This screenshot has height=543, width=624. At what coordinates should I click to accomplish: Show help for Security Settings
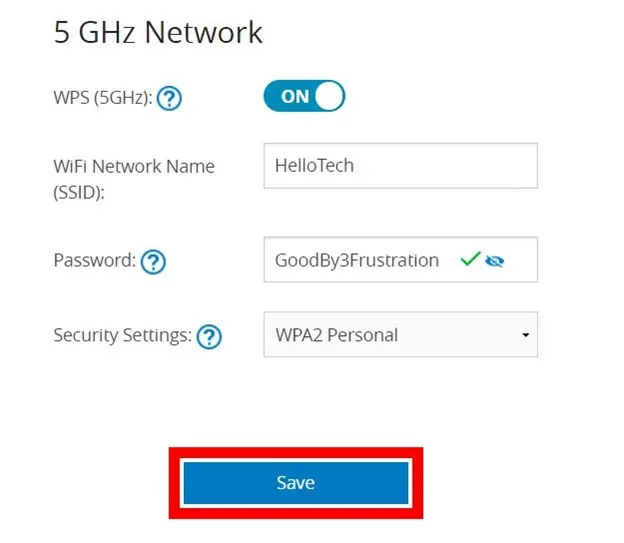click(209, 336)
